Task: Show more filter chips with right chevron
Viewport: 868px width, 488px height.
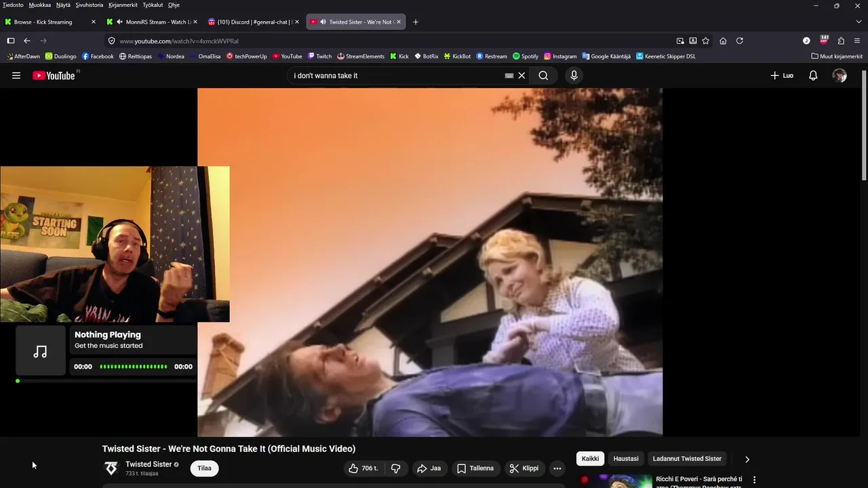Action: coord(747,459)
